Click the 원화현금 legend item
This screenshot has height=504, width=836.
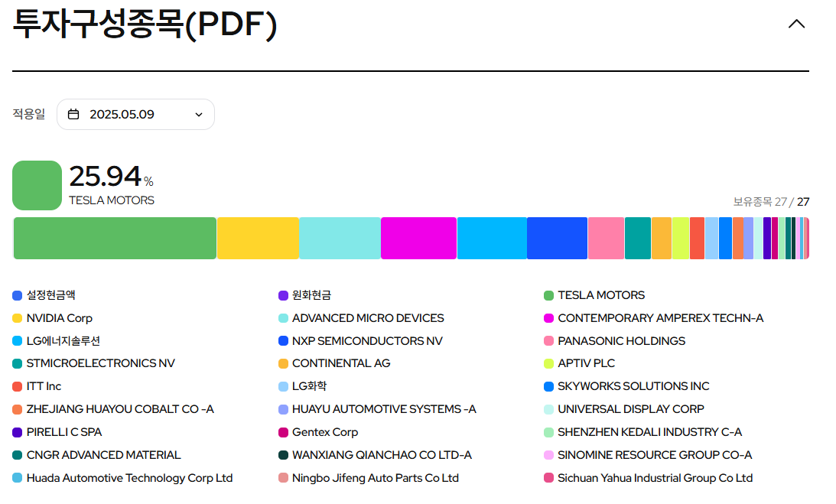(305, 295)
